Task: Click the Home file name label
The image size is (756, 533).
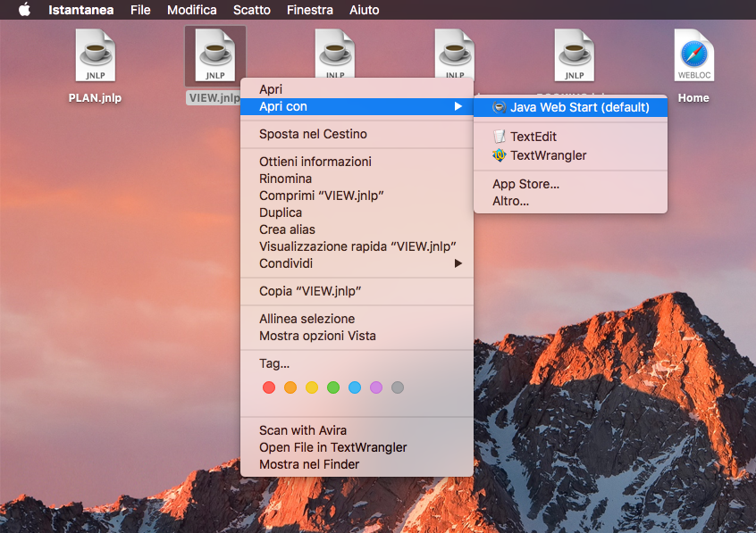Action: pyautogui.click(x=693, y=98)
